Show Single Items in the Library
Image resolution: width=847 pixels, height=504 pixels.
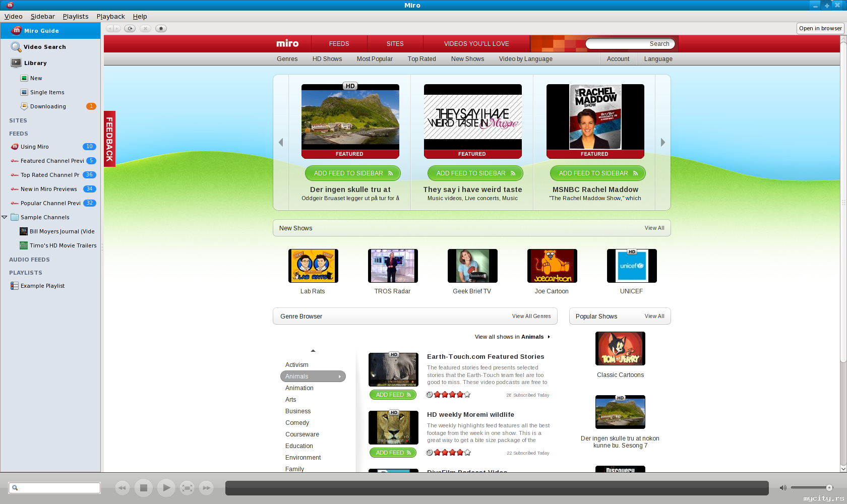pyautogui.click(x=50, y=92)
